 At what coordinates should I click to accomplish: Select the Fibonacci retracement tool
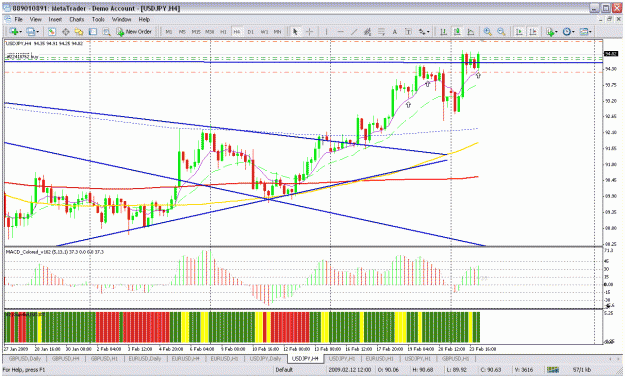pos(381,31)
